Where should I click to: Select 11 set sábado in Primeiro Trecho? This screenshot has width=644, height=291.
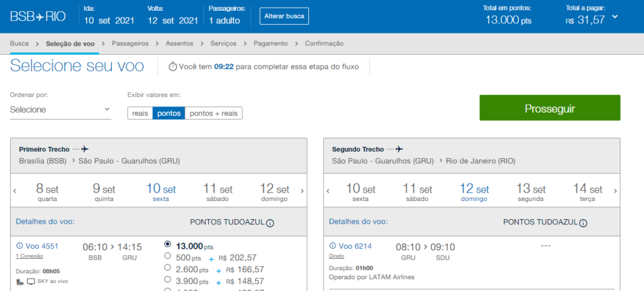218,193
